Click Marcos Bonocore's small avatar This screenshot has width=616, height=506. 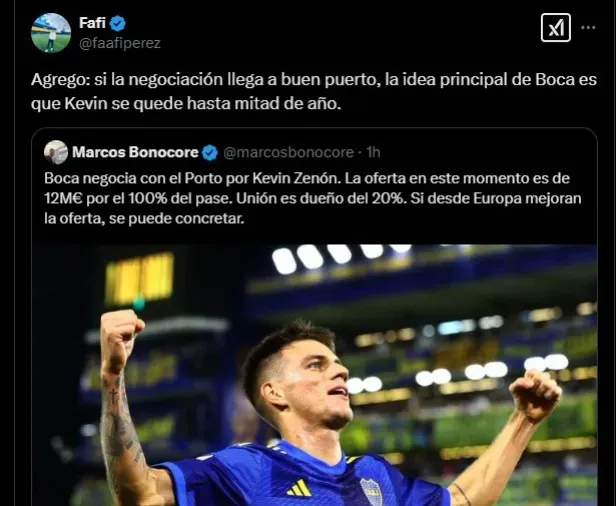[56, 152]
